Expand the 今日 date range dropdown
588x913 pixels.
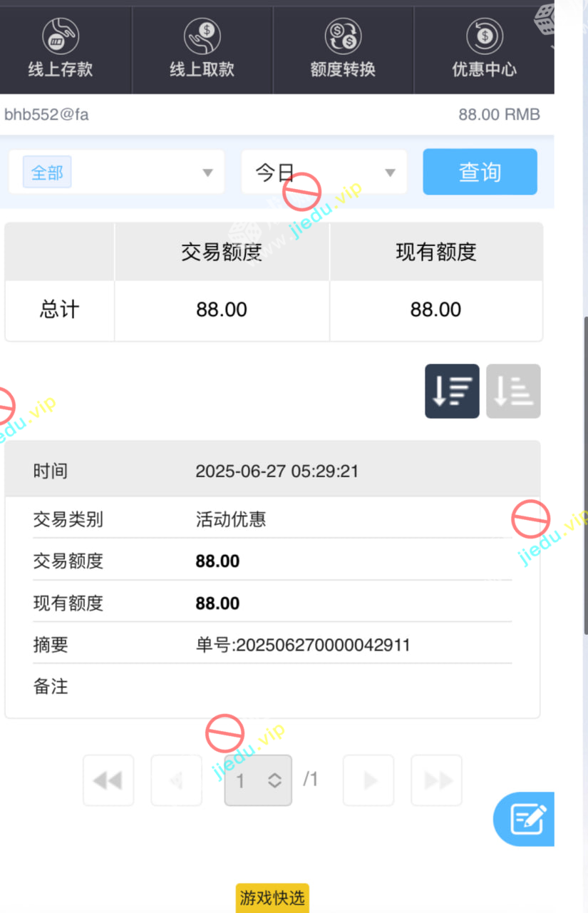pos(324,172)
